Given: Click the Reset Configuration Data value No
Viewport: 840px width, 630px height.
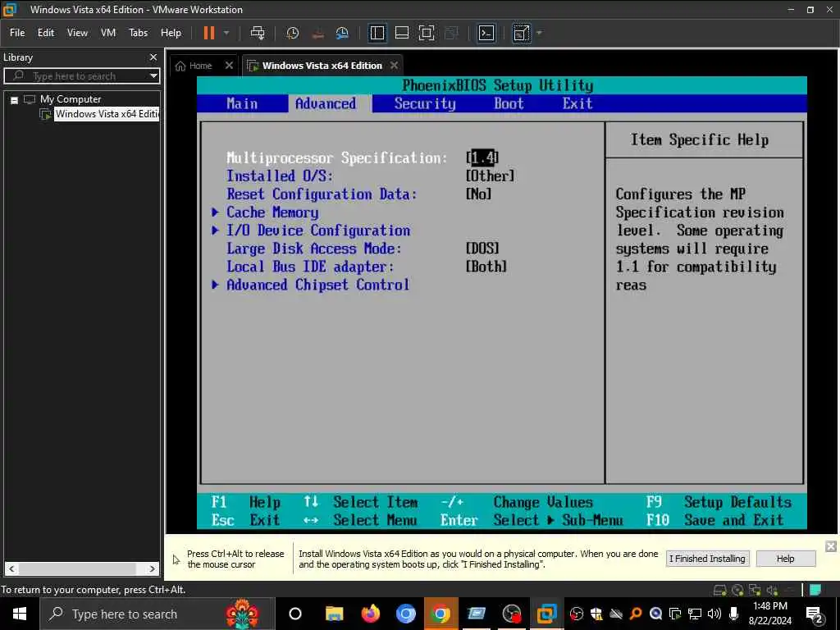Looking at the screenshot, I should click(478, 194).
